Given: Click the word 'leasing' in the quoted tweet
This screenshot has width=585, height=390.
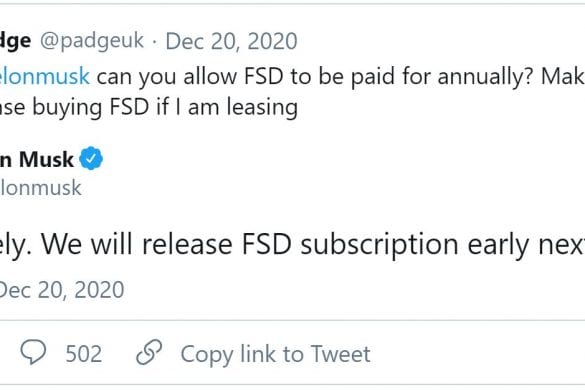Looking at the screenshot, I should click(x=262, y=107).
